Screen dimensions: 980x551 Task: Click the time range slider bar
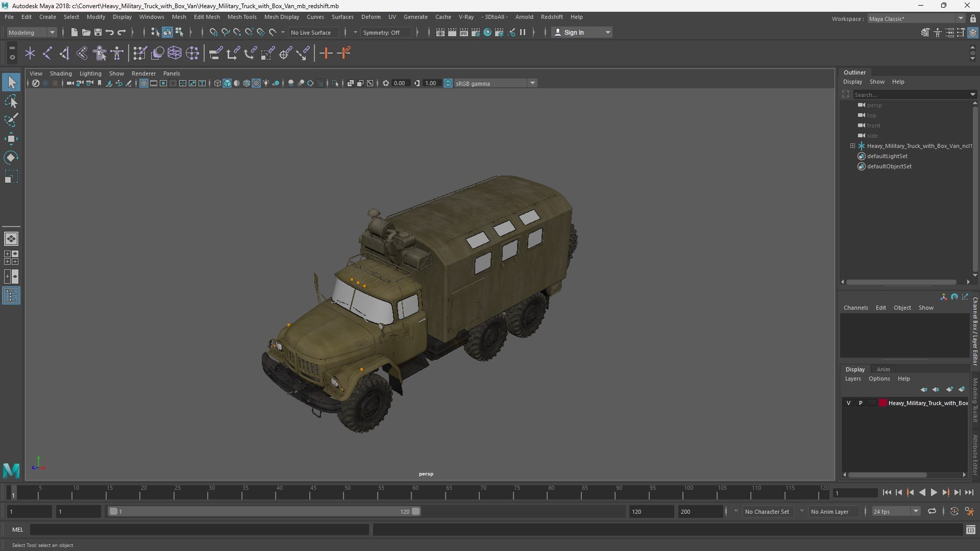tap(264, 511)
